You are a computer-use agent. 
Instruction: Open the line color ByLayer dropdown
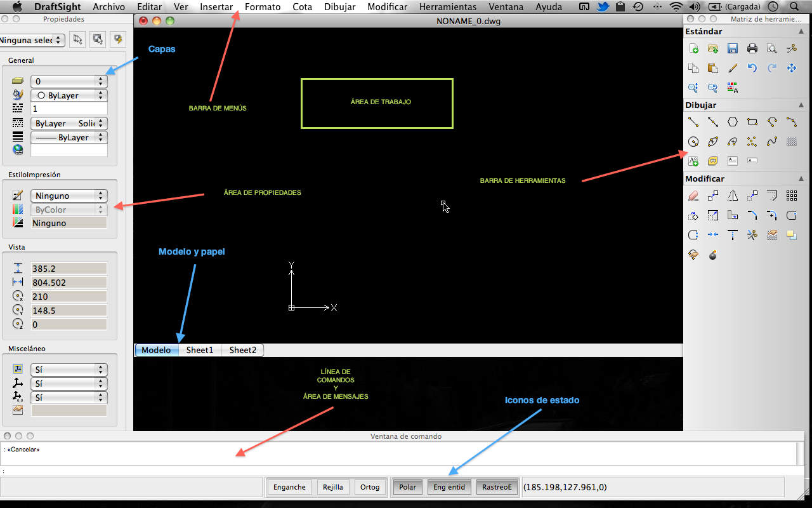point(69,95)
